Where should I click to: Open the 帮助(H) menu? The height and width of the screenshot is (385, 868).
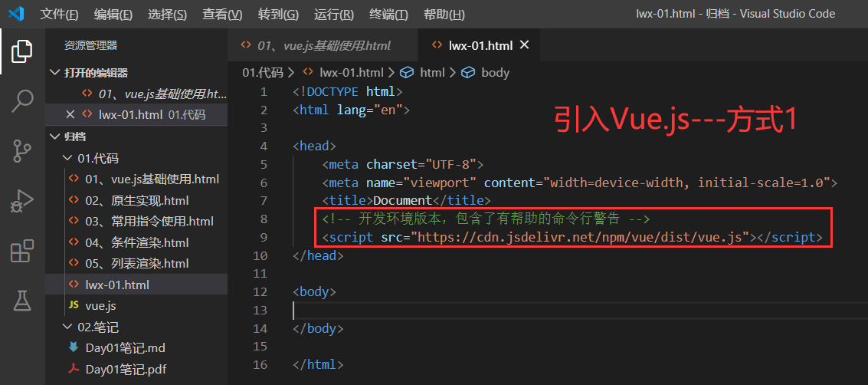(444, 15)
